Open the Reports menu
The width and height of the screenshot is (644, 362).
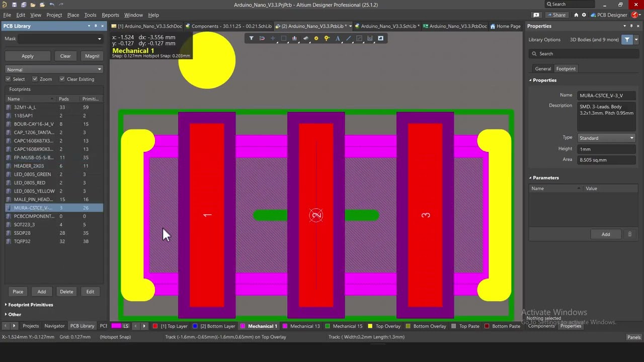(110, 15)
